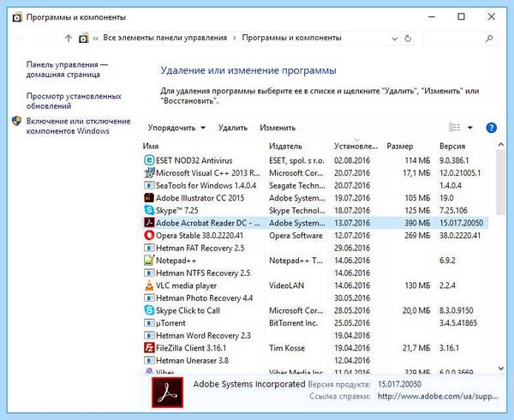Image resolution: width=514 pixels, height=420 pixels.
Task: Click the scrollbar up arrow
Action: [500, 145]
